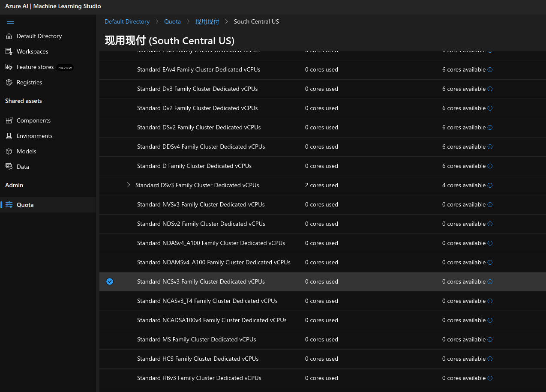Click info icon for NCSv3 cores available
Image resolution: width=546 pixels, height=392 pixels.
[490, 281]
